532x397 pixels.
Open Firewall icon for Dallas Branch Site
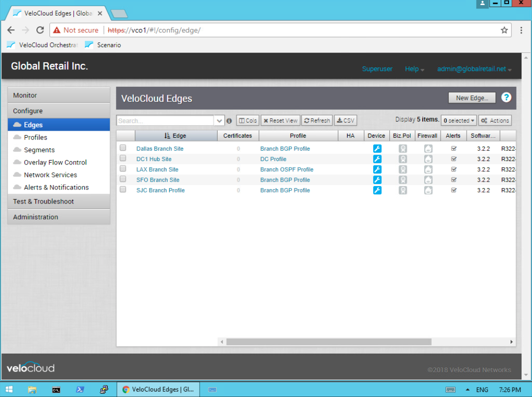[428, 149]
